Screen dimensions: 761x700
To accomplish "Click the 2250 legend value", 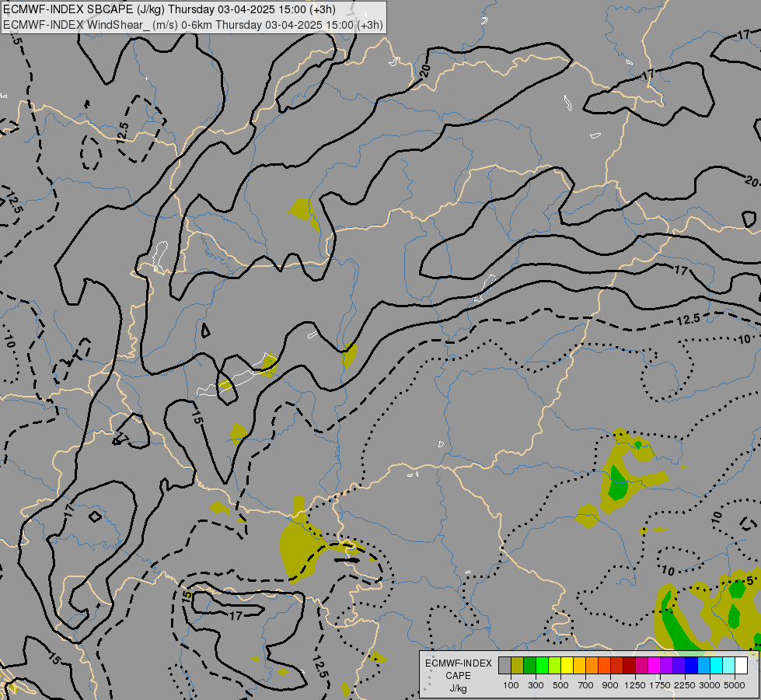I will (685, 685).
